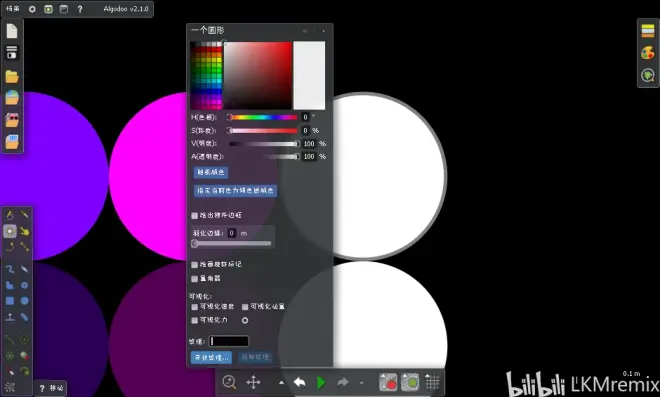Click the new scene blank page icon

click(x=12, y=31)
